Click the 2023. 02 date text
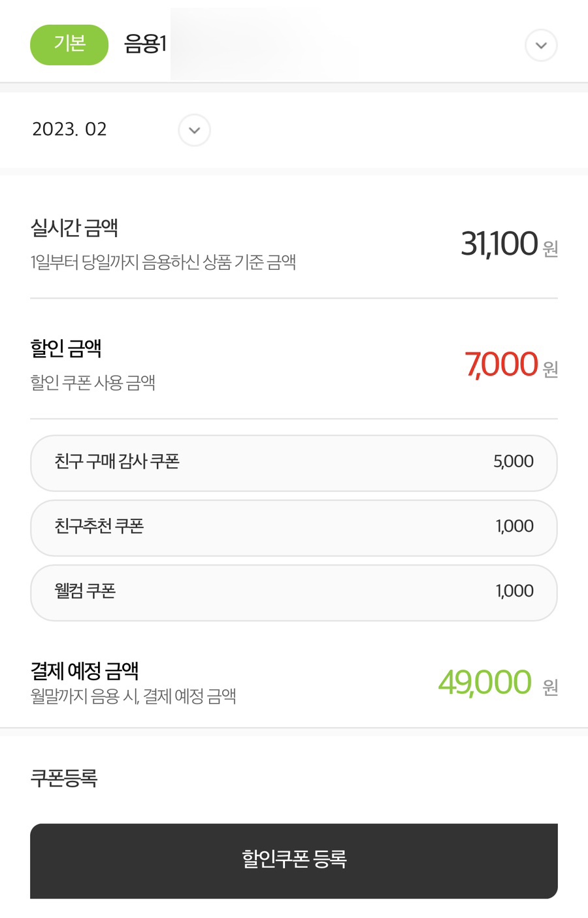 pos(69,129)
